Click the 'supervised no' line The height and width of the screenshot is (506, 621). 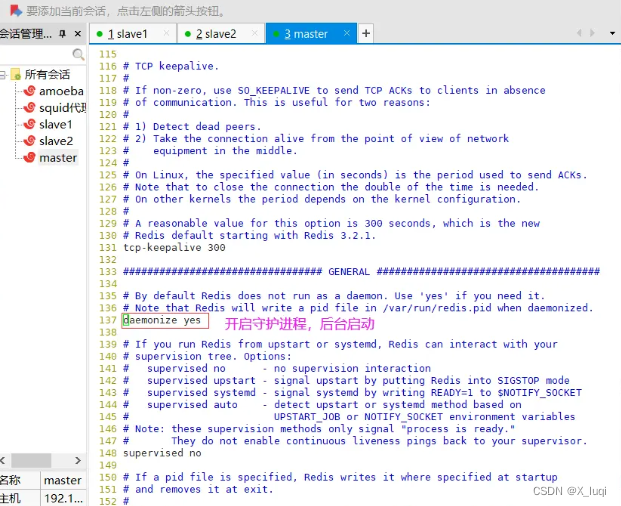tap(162, 453)
